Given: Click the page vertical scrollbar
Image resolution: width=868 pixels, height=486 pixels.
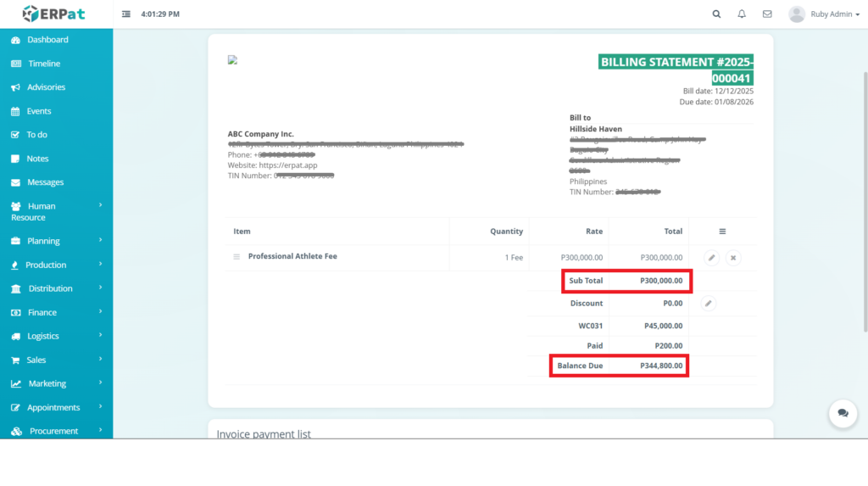Looking at the screenshot, I should pos(864,204).
